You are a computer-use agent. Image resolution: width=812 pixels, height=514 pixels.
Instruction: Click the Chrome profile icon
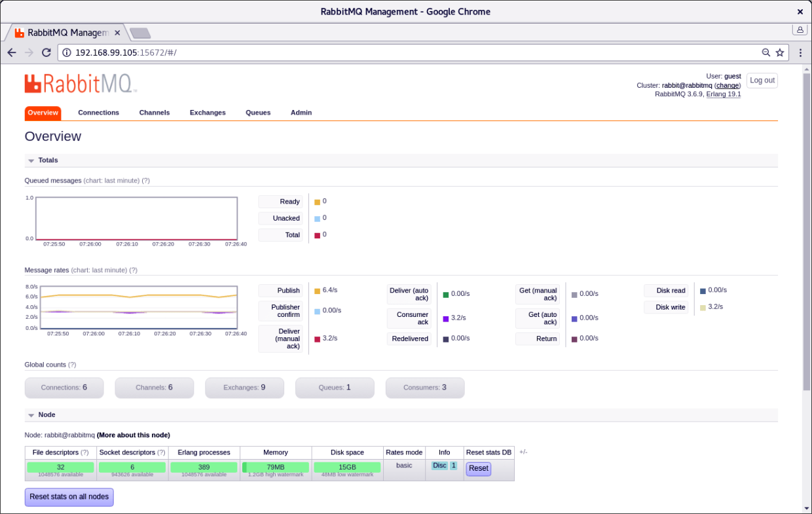pos(800,29)
